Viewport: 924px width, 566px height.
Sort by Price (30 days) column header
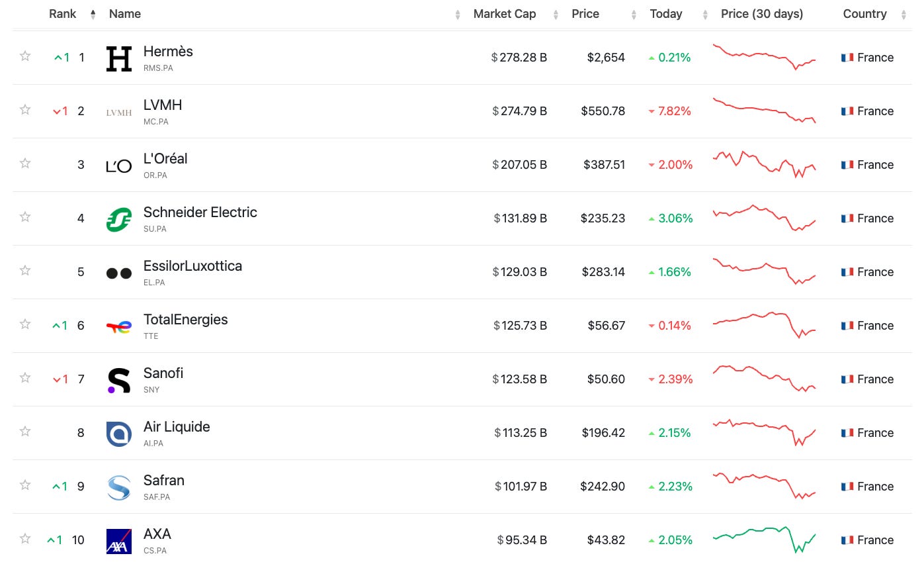pyautogui.click(x=762, y=14)
